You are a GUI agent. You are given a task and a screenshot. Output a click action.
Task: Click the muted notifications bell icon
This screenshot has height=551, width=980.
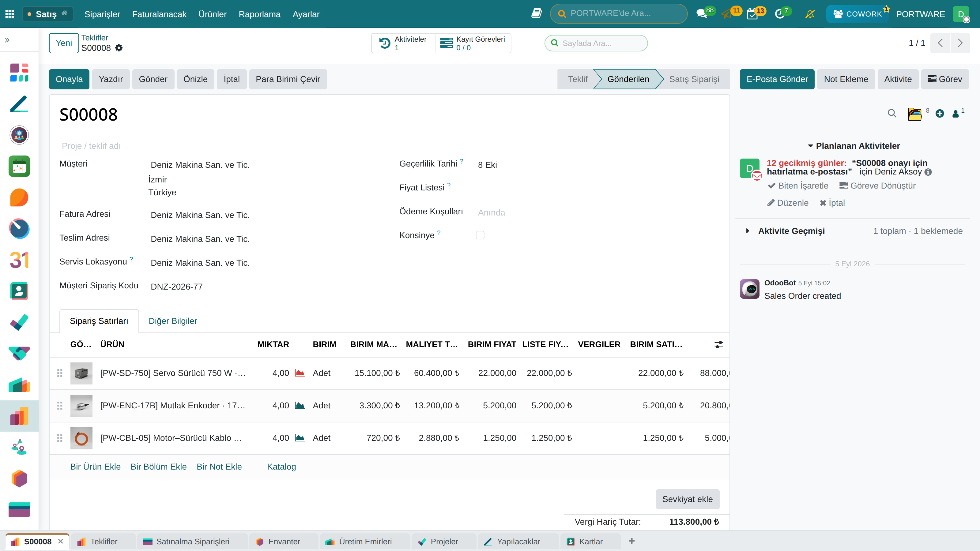(x=809, y=14)
